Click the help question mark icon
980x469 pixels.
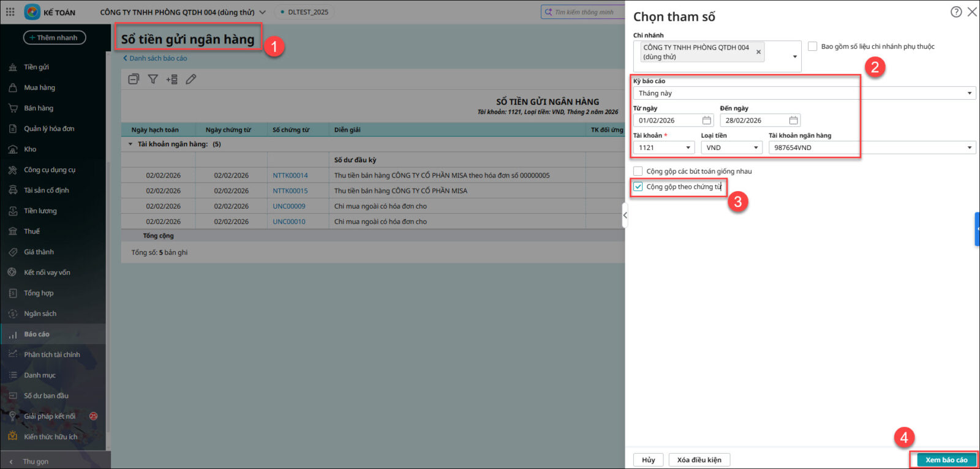[x=956, y=12]
